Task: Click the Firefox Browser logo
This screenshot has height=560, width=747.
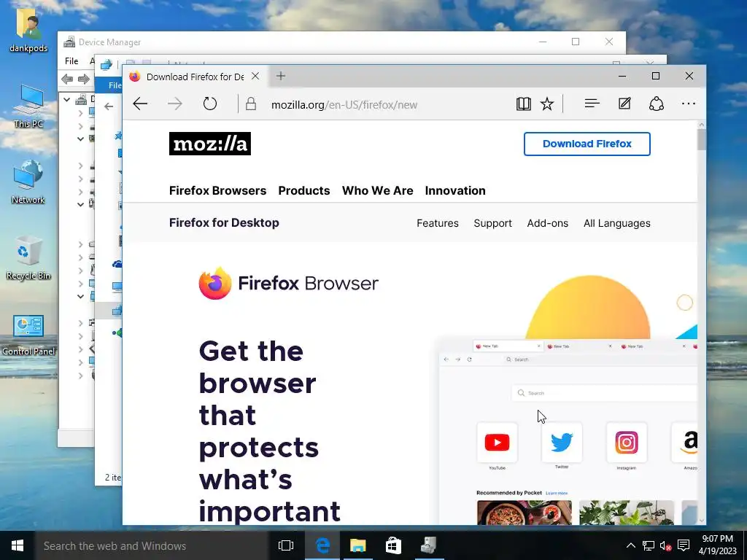Action: click(x=288, y=284)
